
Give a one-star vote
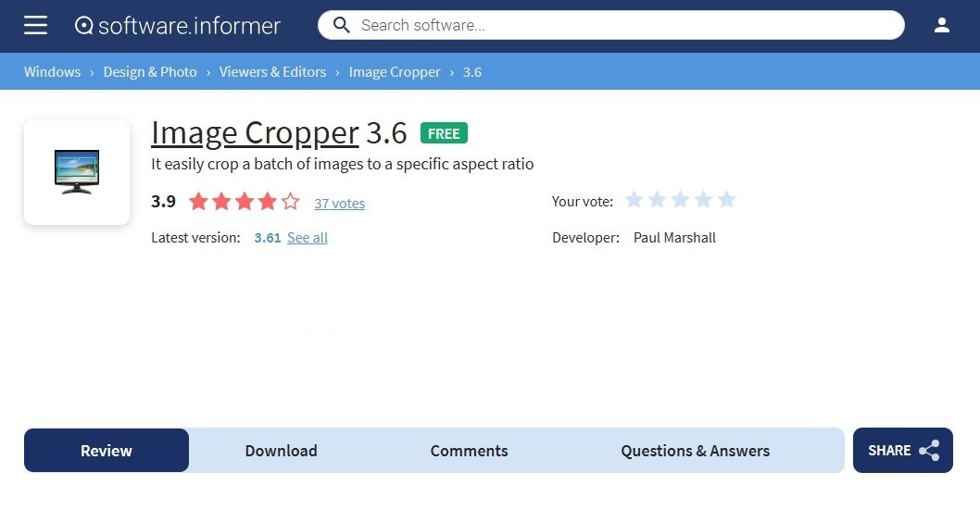(634, 200)
